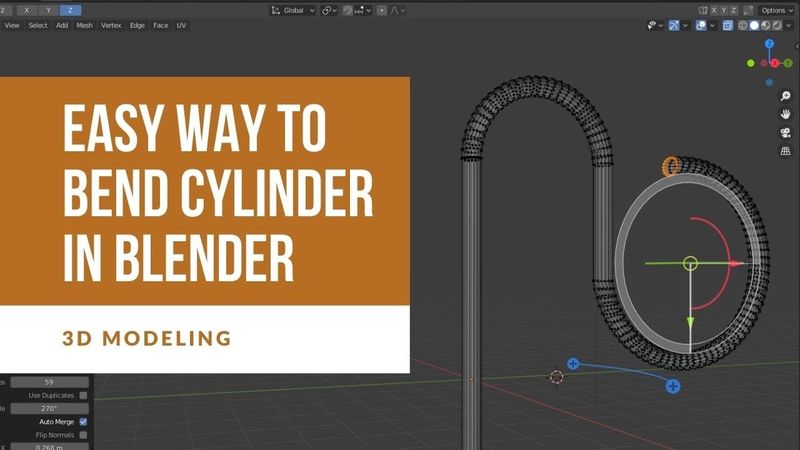Screen dimensions: 800x450
Task: Open the Vertex menu
Action: (x=111, y=25)
